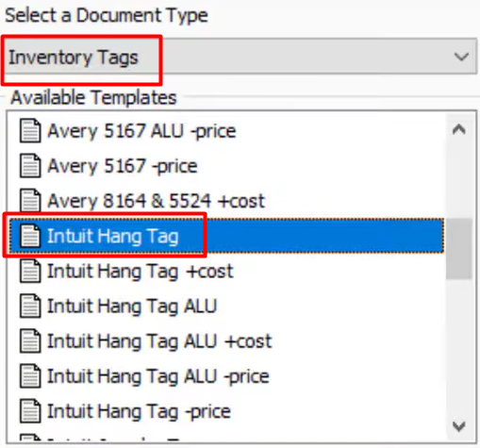Screen dimensions: 480x448
Task: Click document icon beside Intuit Hang Tag -price
Action: [30, 411]
